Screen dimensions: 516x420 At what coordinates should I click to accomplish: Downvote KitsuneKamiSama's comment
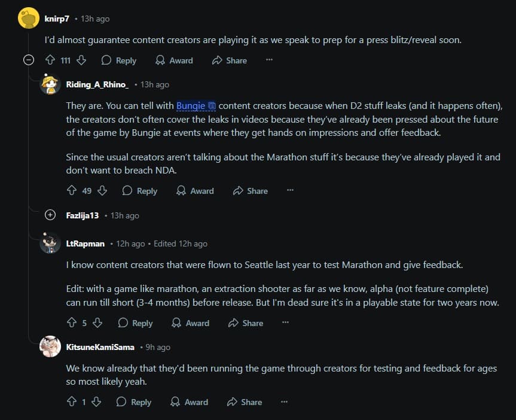(95, 402)
